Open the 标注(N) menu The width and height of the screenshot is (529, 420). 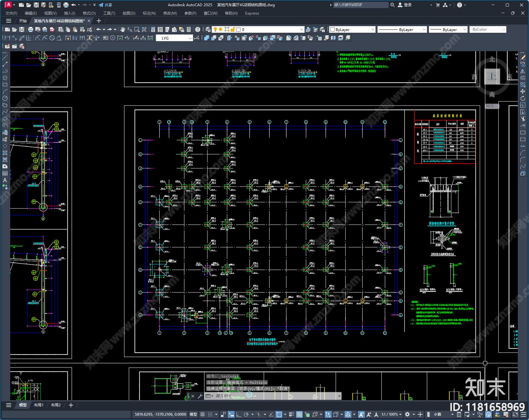pyautogui.click(x=149, y=13)
